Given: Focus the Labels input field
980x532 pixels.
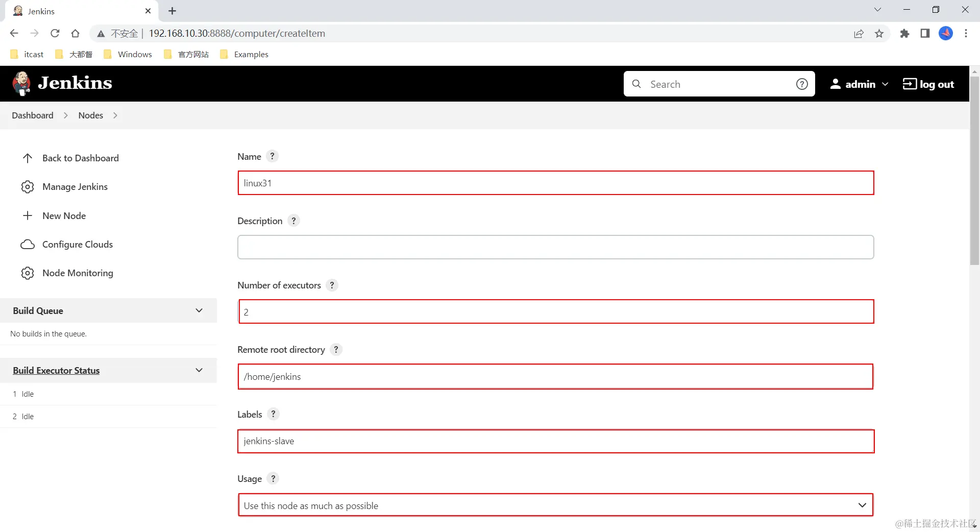Looking at the screenshot, I should pyautogui.click(x=556, y=441).
